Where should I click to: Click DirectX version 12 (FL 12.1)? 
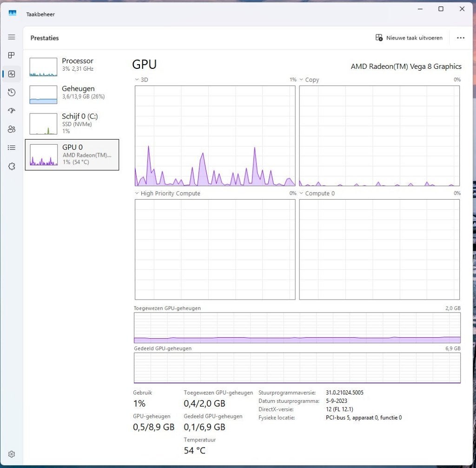point(339,409)
